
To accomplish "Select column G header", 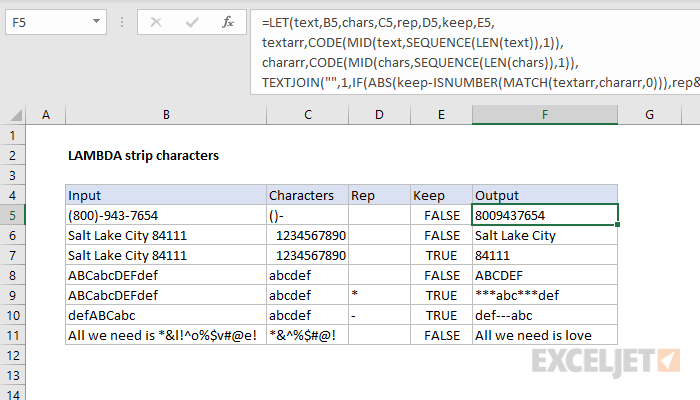I will pyautogui.click(x=650, y=115).
